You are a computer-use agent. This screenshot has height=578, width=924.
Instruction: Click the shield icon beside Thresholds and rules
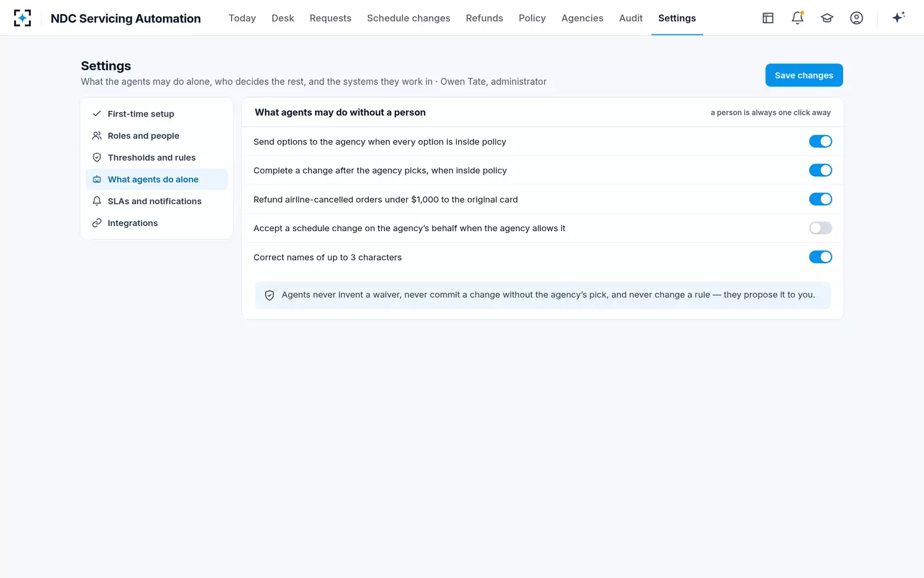pos(97,157)
